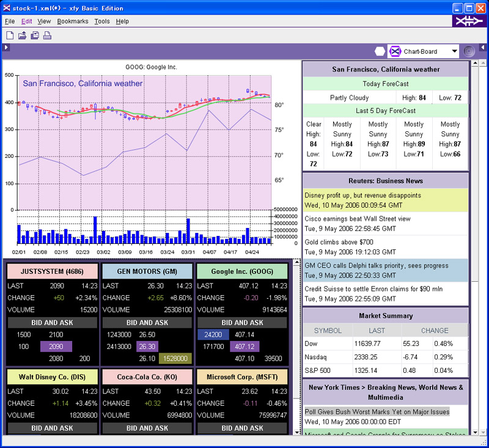Image resolution: width=489 pixels, height=448 pixels.
Task: Click 75996747 volume in Microsoft card
Action: click(x=273, y=415)
